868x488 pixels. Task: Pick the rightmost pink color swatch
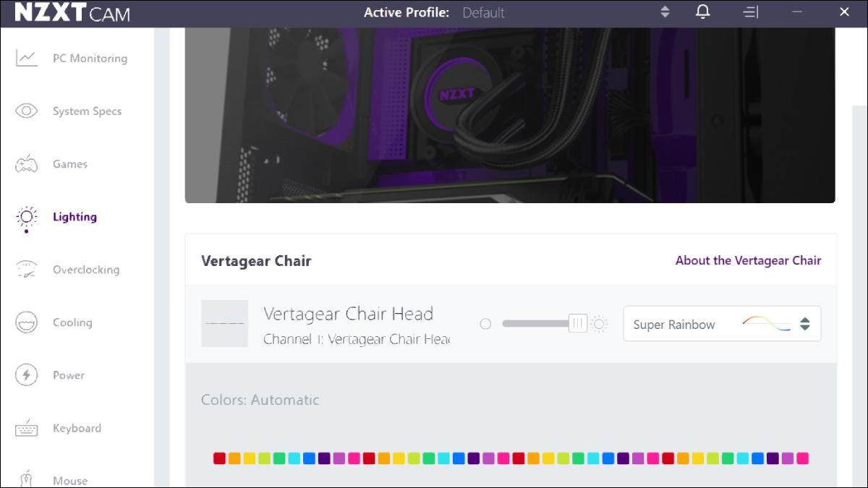[x=802, y=458]
